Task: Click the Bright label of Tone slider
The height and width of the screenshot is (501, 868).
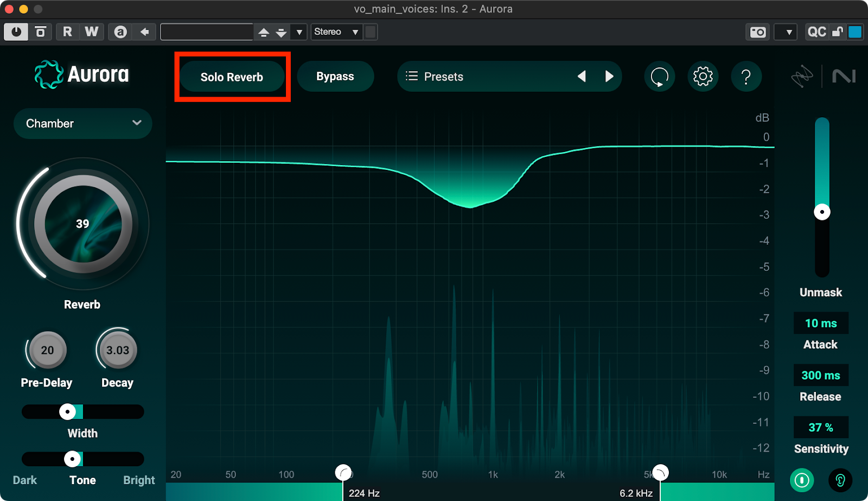Action: click(139, 480)
